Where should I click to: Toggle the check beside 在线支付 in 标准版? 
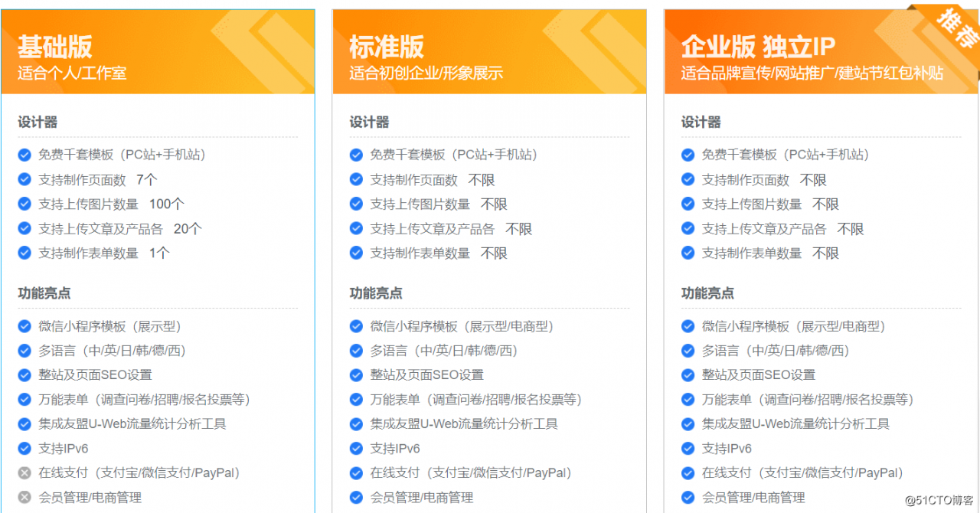(356, 472)
